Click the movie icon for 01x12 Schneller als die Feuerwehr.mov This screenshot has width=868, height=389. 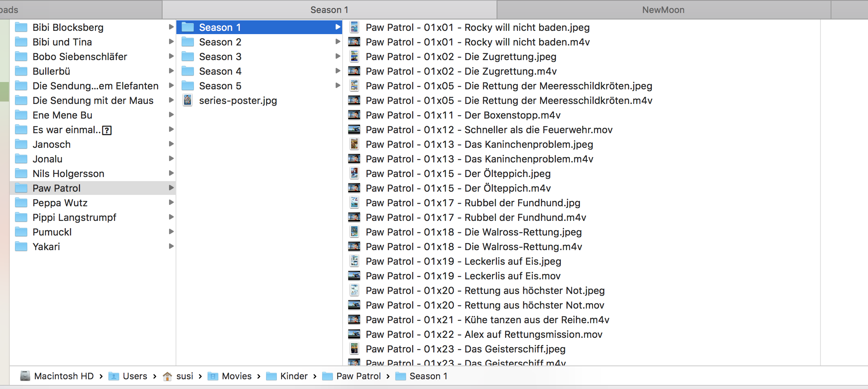tap(354, 130)
